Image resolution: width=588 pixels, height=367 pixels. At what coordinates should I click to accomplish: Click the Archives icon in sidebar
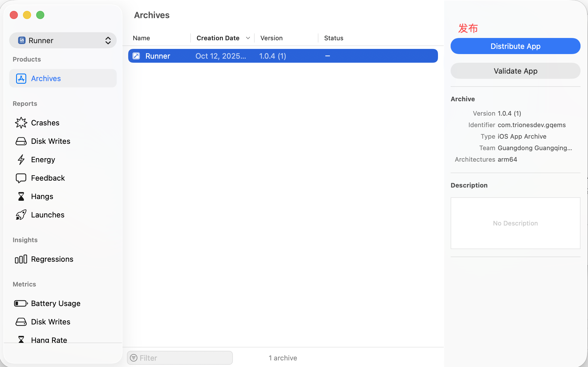point(21,79)
